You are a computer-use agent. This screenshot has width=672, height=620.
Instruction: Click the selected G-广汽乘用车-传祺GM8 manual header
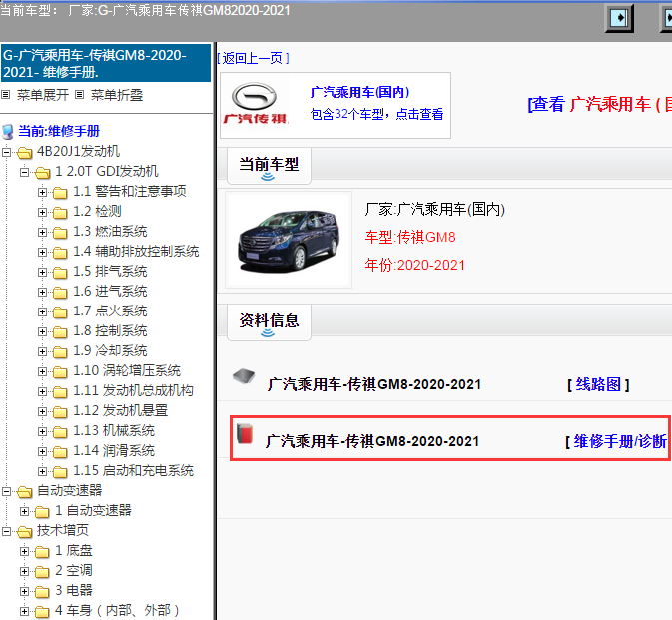pos(106,63)
